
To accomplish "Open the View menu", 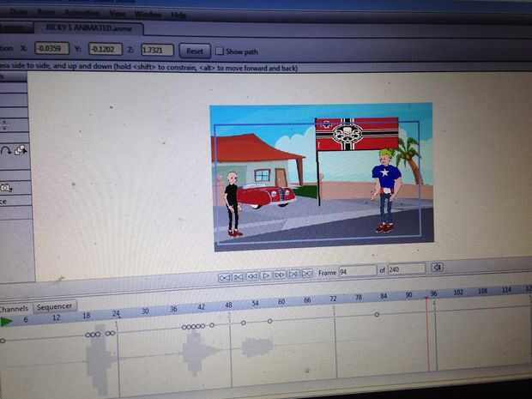I will tap(118, 14).
